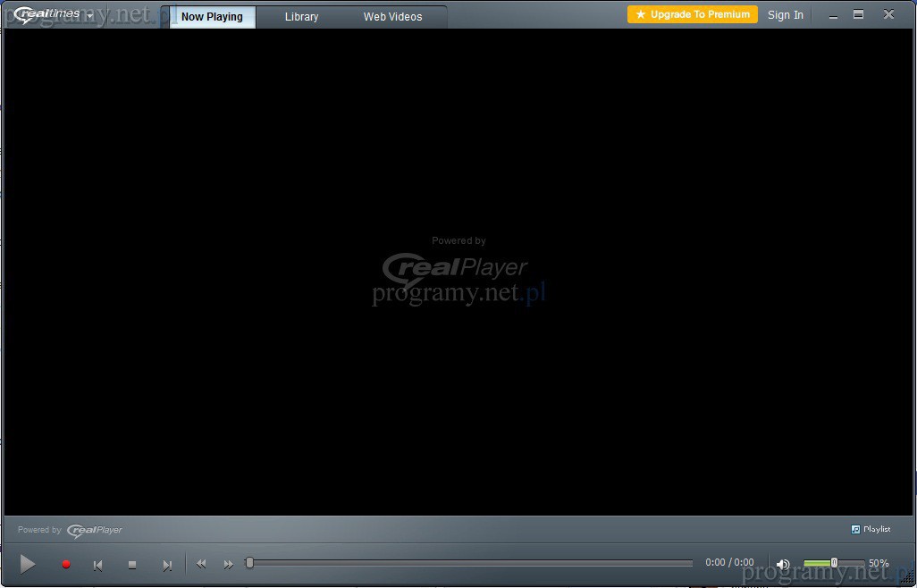Click the red Record button
The width and height of the screenshot is (917, 588).
[x=66, y=565]
